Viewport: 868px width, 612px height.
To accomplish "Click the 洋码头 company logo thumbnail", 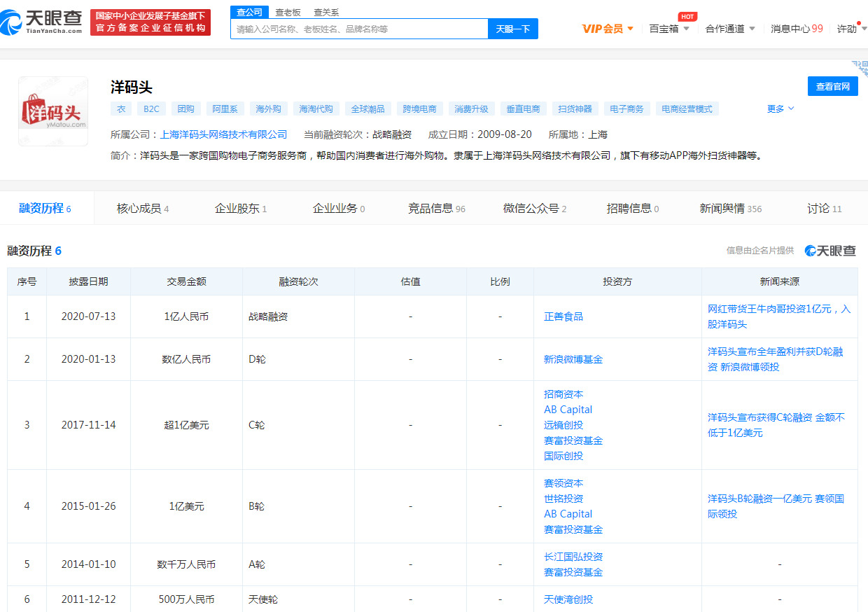I will coord(53,111).
